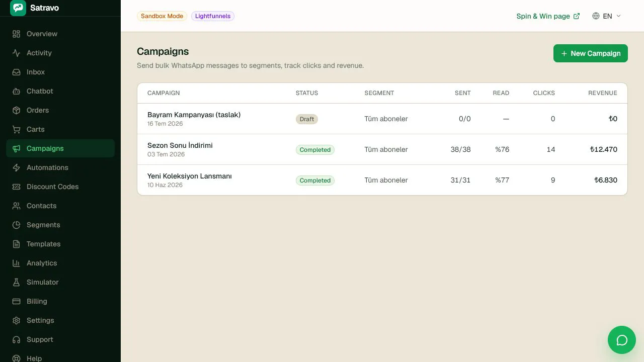Viewport: 644px width, 362px height.
Task: Click the ₺6.830 revenue value
Action: tap(606, 180)
